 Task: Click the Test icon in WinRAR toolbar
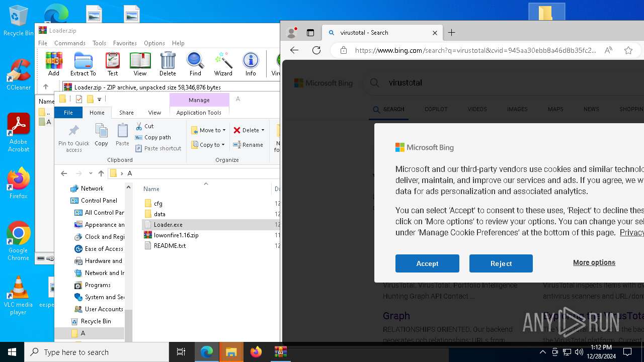113,64
